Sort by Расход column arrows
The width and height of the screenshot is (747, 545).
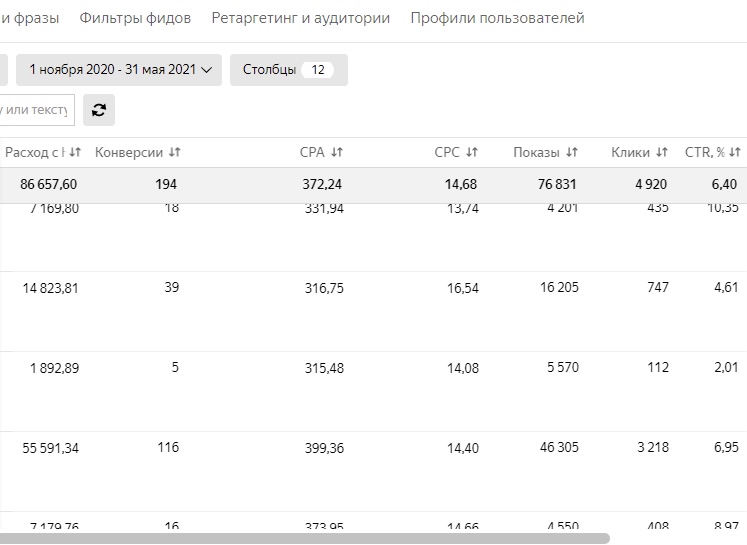(x=75, y=152)
